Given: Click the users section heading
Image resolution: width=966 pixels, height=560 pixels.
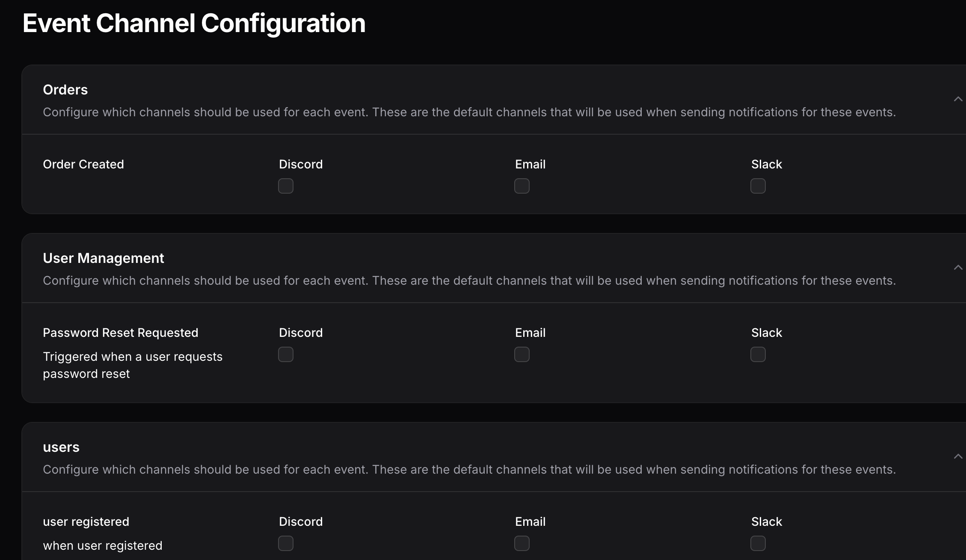Looking at the screenshot, I should pyautogui.click(x=61, y=447).
